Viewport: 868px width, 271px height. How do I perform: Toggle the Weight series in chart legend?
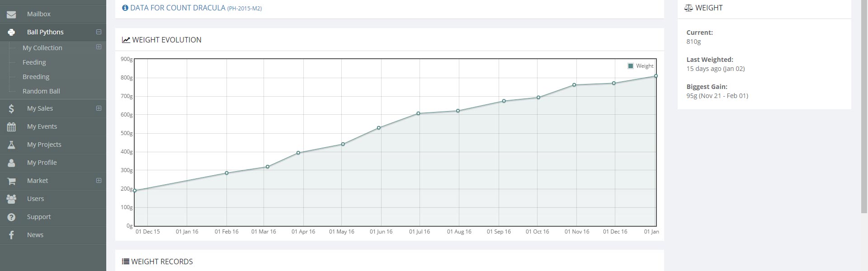[x=640, y=66]
